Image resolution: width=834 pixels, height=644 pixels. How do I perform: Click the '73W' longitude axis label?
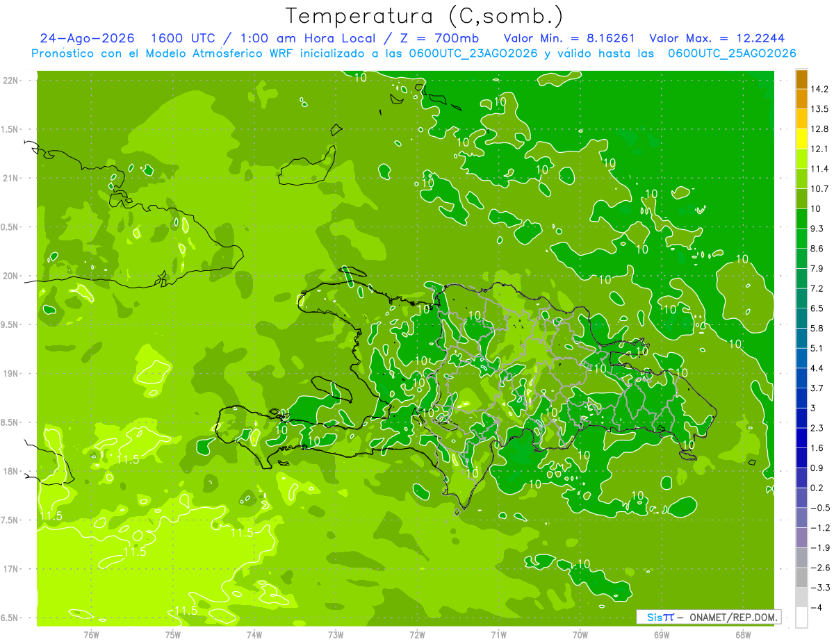pyautogui.click(x=336, y=634)
